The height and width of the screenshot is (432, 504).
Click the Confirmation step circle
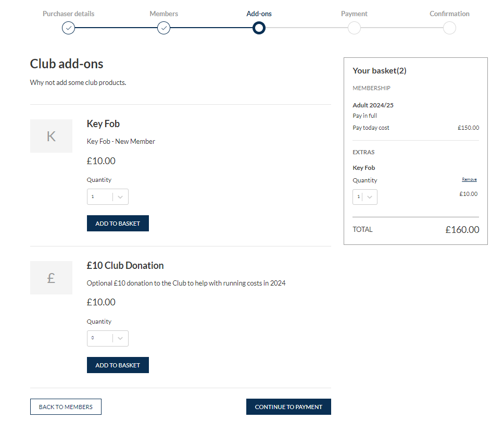pos(449,28)
